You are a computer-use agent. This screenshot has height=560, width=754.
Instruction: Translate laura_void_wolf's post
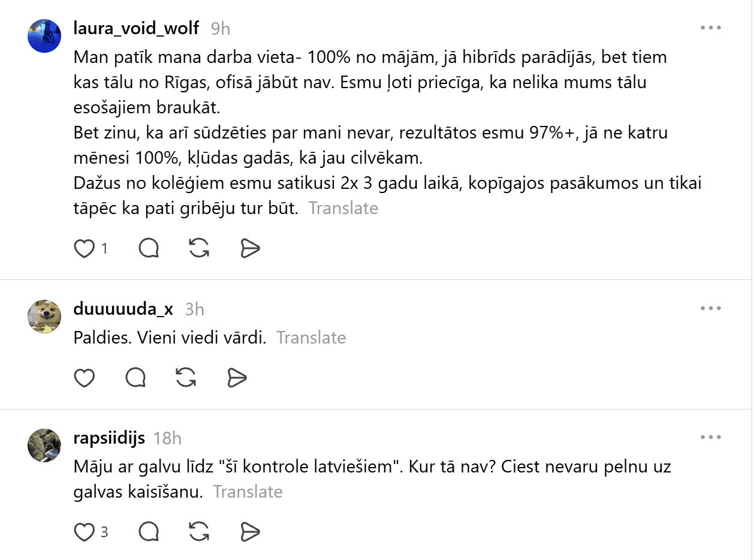tap(343, 208)
